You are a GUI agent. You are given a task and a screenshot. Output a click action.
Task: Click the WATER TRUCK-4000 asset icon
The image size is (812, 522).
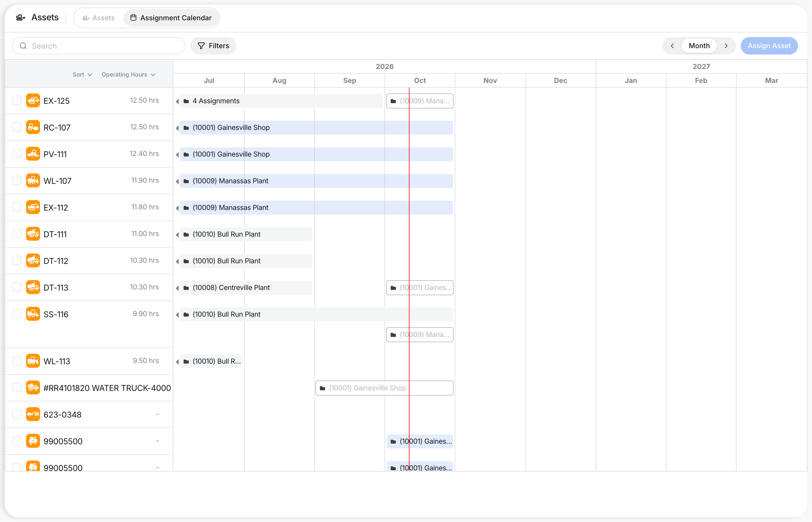(33, 388)
